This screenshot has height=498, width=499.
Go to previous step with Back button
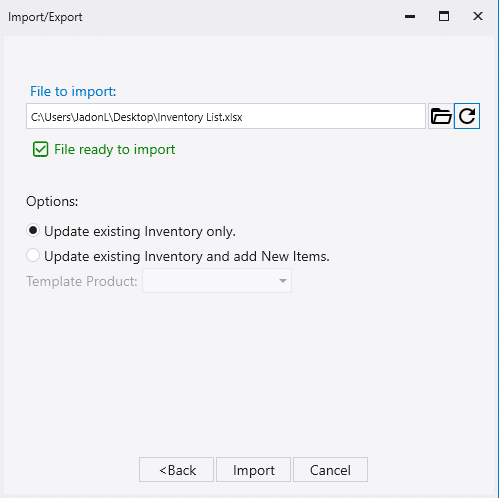pyautogui.click(x=176, y=470)
